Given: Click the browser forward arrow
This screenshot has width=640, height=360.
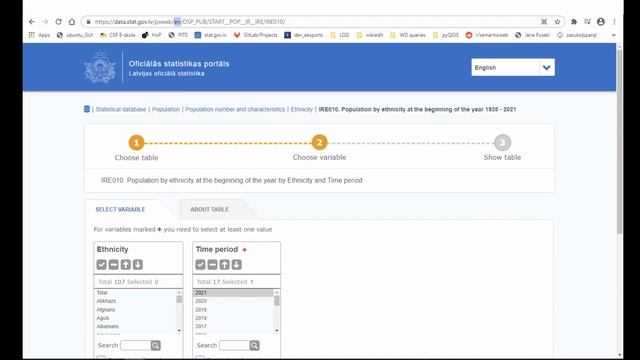Looking at the screenshot, I should coord(45,22).
